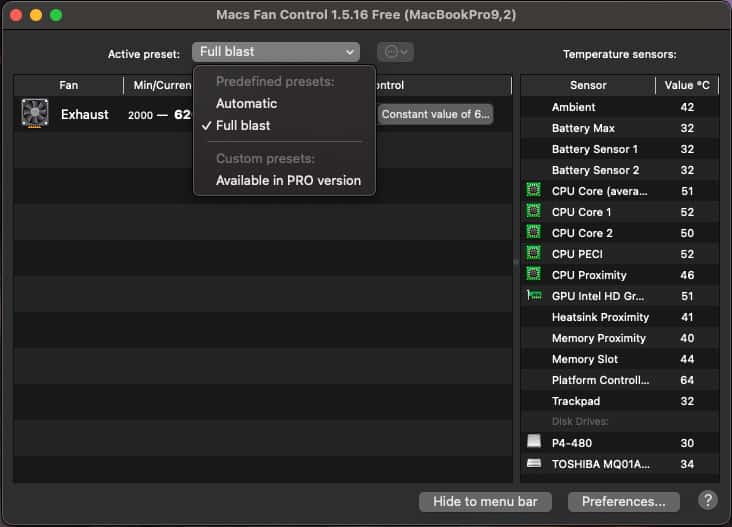
Task: Open the preset actions ellipsis menu
Action: click(x=395, y=52)
